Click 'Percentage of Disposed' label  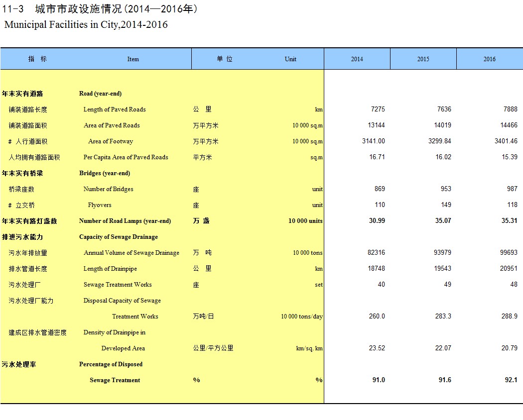[x=111, y=364]
